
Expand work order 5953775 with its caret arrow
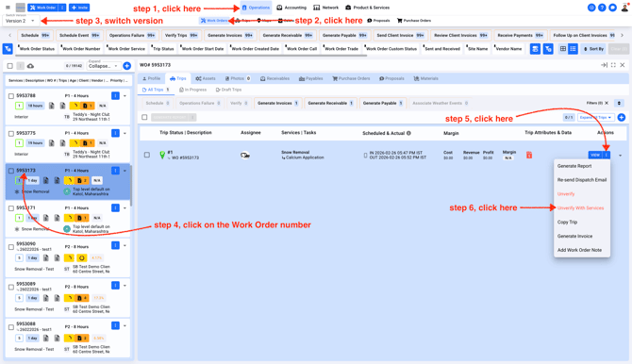pyautogui.click(x=125, y=133)
